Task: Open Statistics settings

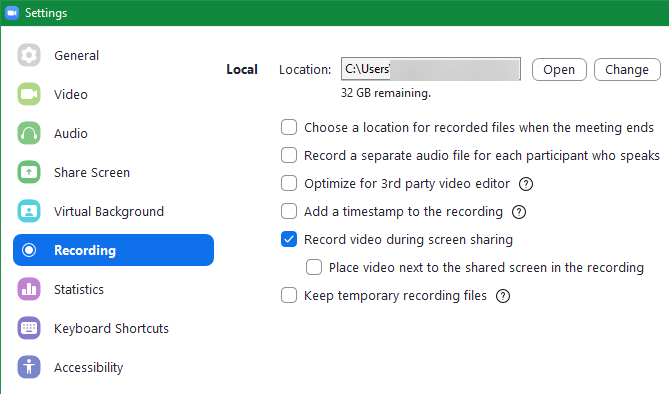Action: pyautogui.click(x=79, y=290)
